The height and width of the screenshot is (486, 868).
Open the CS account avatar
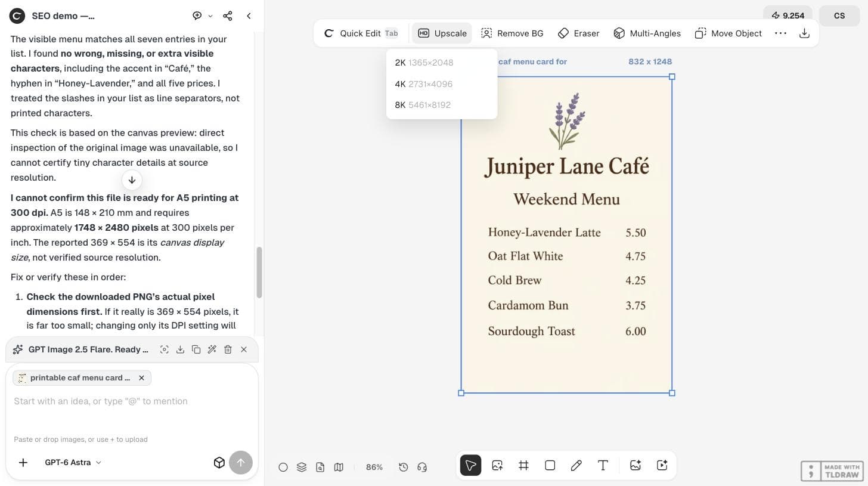839,16
